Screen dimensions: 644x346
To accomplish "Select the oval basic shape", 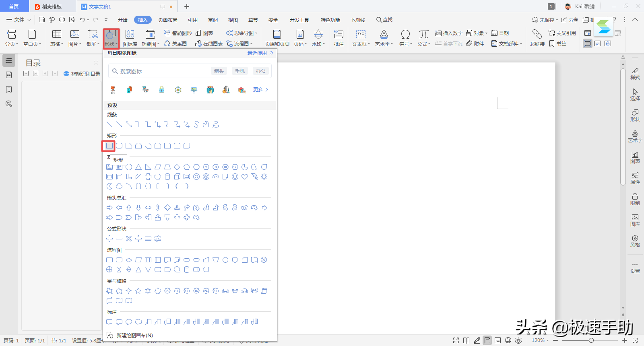I will tap(129, 167).
